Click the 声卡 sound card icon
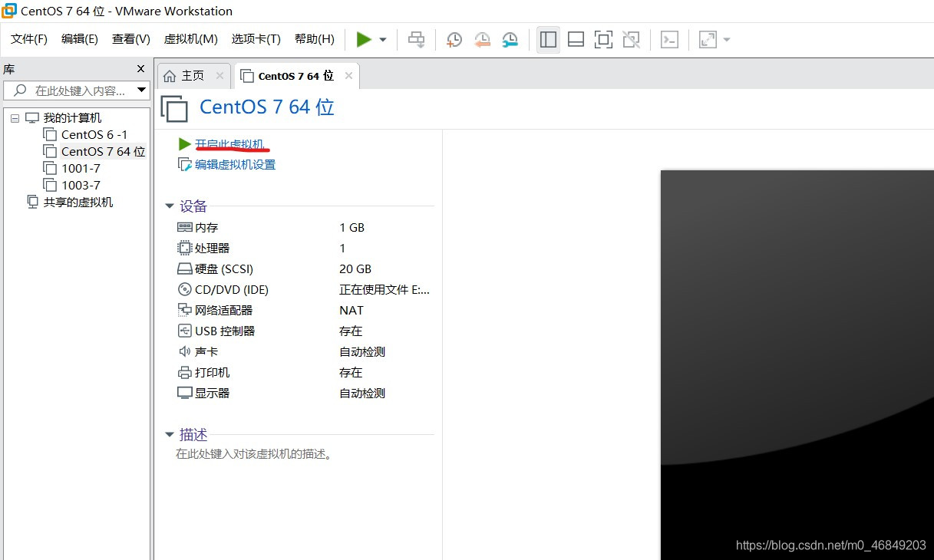 [184, 351]
